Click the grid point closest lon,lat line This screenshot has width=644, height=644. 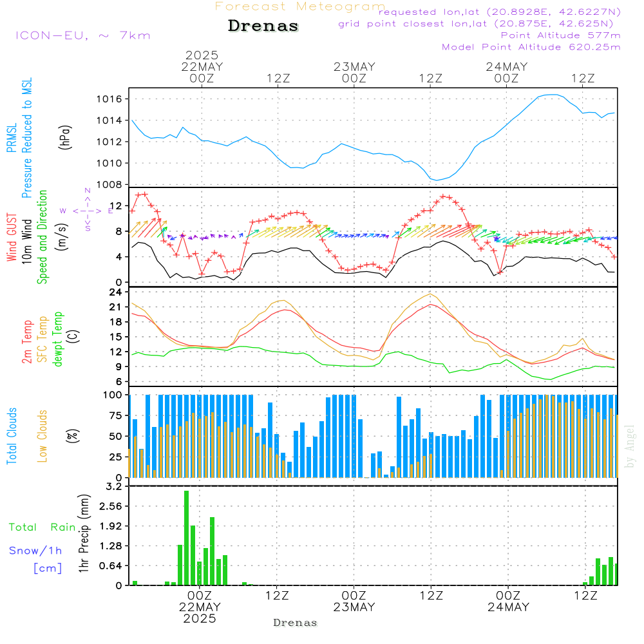pos(476,24)
